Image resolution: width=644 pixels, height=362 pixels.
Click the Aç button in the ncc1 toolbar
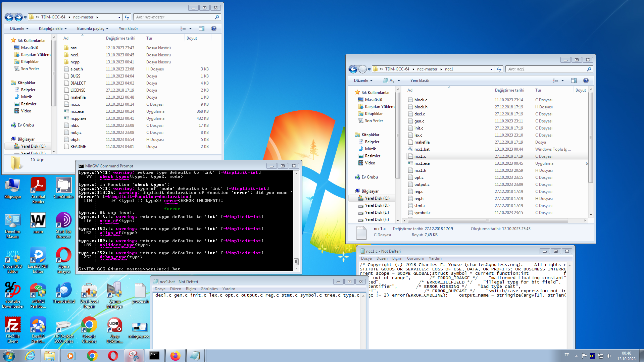(392, 81)
